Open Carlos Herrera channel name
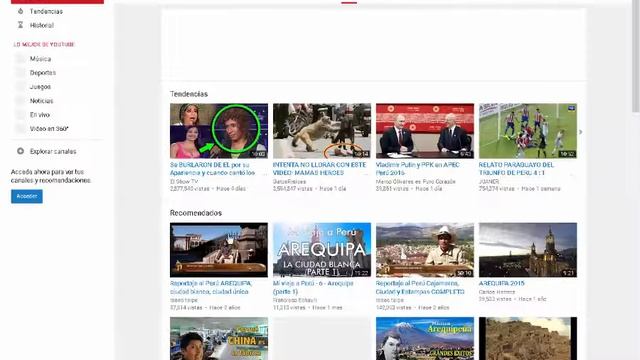 pos(497,292)
